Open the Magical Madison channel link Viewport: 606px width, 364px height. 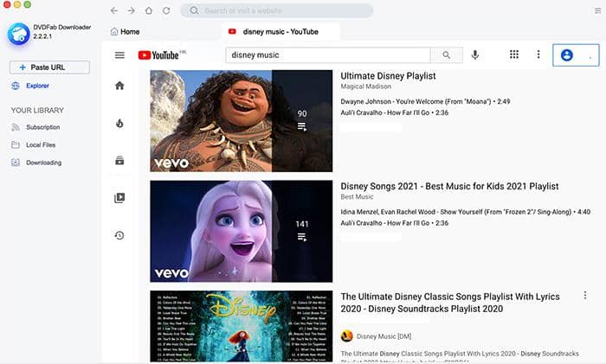[x=365, y=86]
